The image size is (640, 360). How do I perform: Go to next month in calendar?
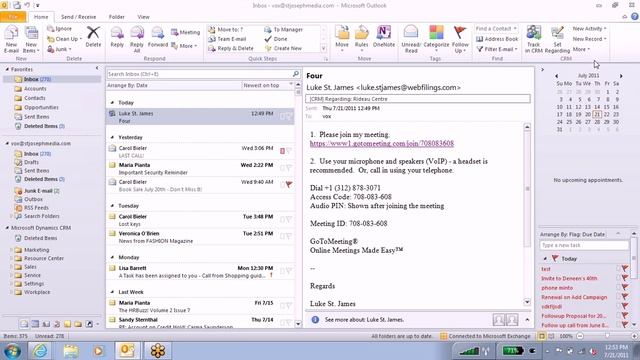tap(621, 76)
